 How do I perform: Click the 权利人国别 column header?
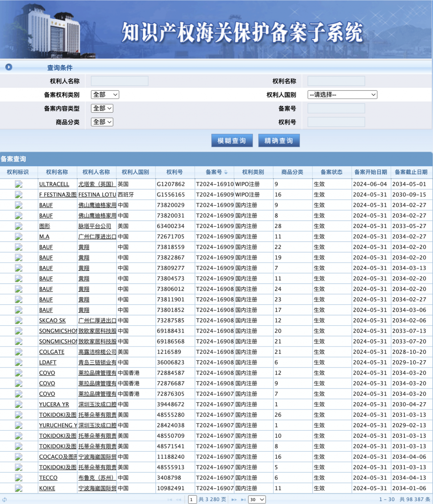click(x=136, y=172)
